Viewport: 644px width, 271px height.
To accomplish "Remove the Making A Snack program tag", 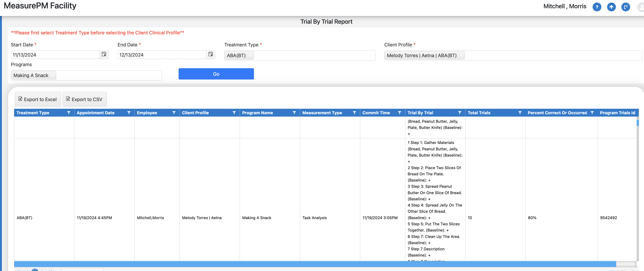I will pyautogui.click(x=52, y=76).
